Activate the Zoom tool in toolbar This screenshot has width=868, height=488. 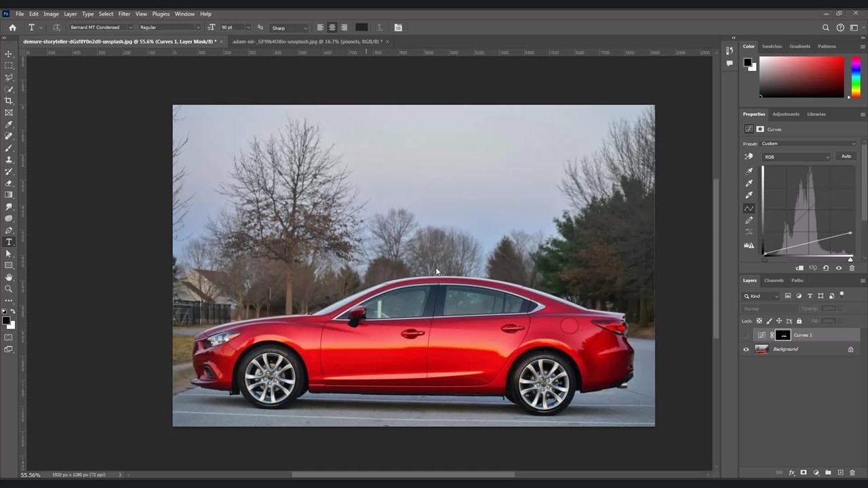pos(9,289)
